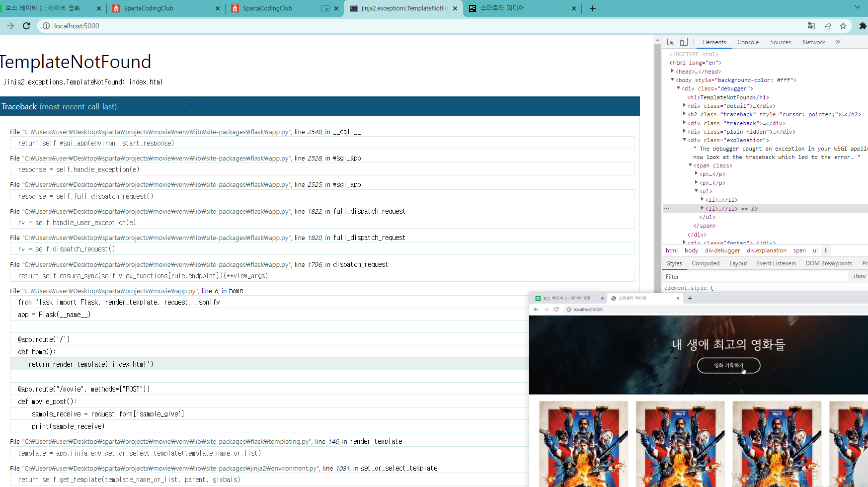Click reload in the inset browser window

556,309
